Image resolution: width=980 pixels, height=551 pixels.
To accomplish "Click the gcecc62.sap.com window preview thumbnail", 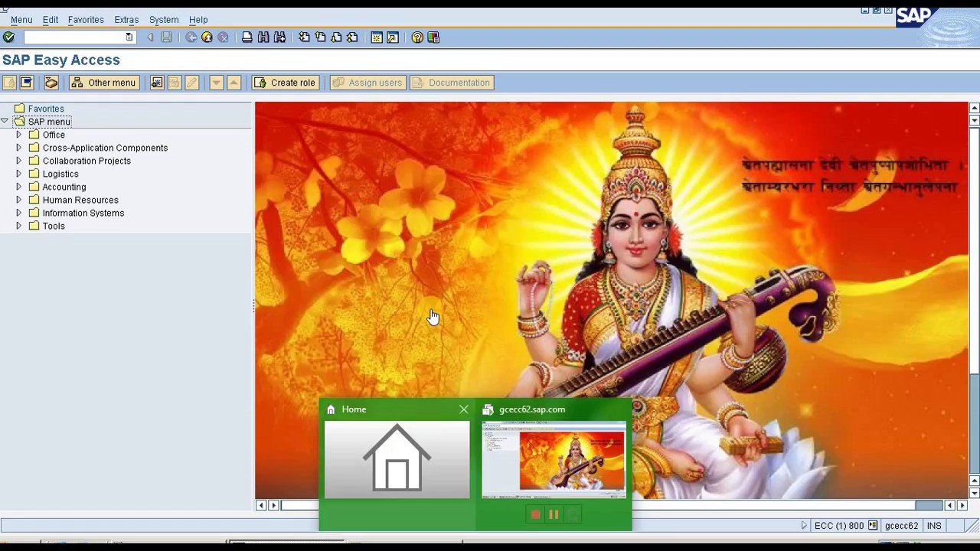I will click(554, 459).
